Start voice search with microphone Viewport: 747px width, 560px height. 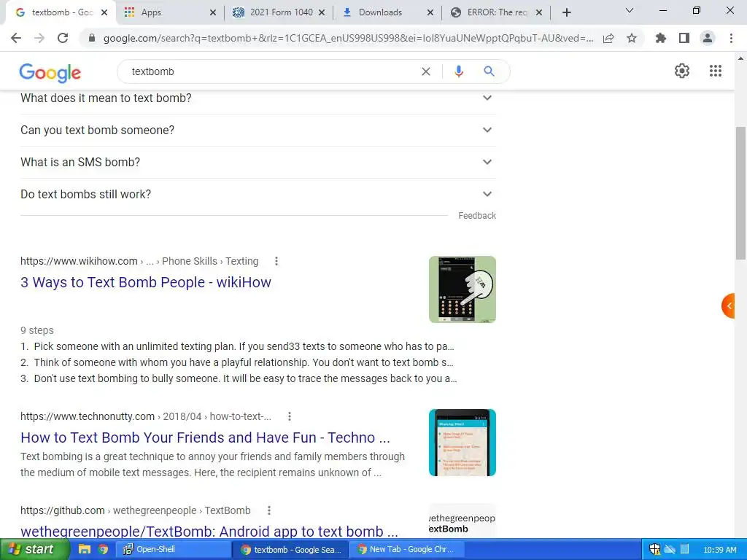pyautogui.click(x=458, y=71)
